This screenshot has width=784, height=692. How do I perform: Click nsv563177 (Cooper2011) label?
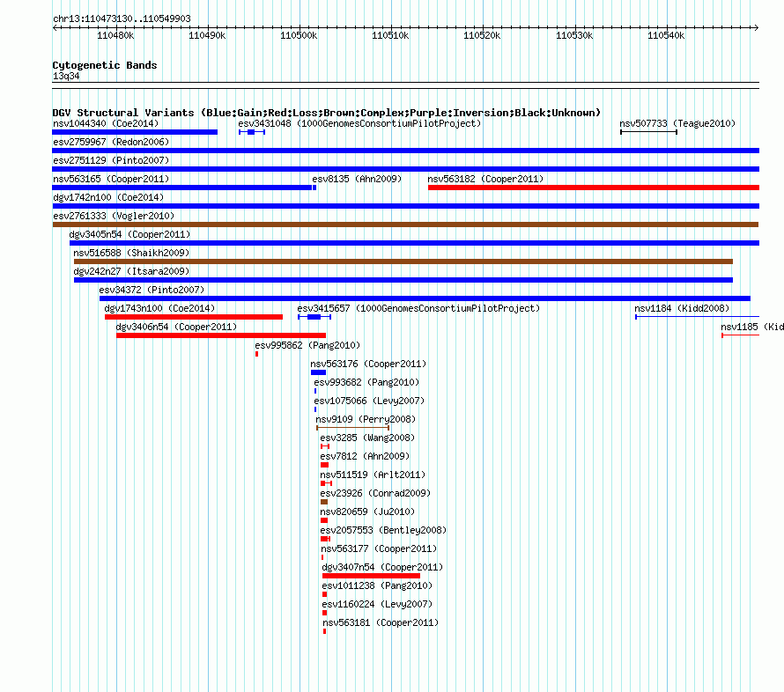pyautogui.click(x=379, y=548)
